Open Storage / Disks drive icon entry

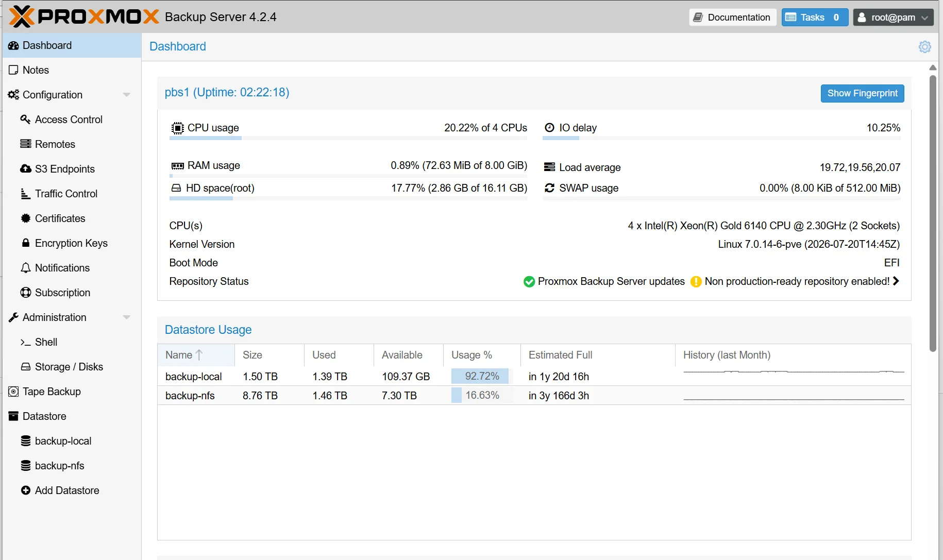[x=72, y=367]
